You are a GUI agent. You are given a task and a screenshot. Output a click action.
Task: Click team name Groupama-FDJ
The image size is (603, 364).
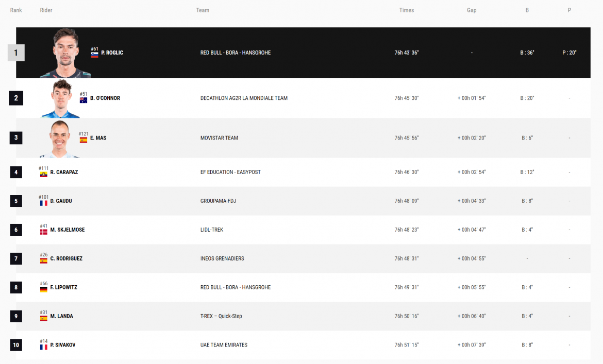pyautogui.click(x=218, y=201)
